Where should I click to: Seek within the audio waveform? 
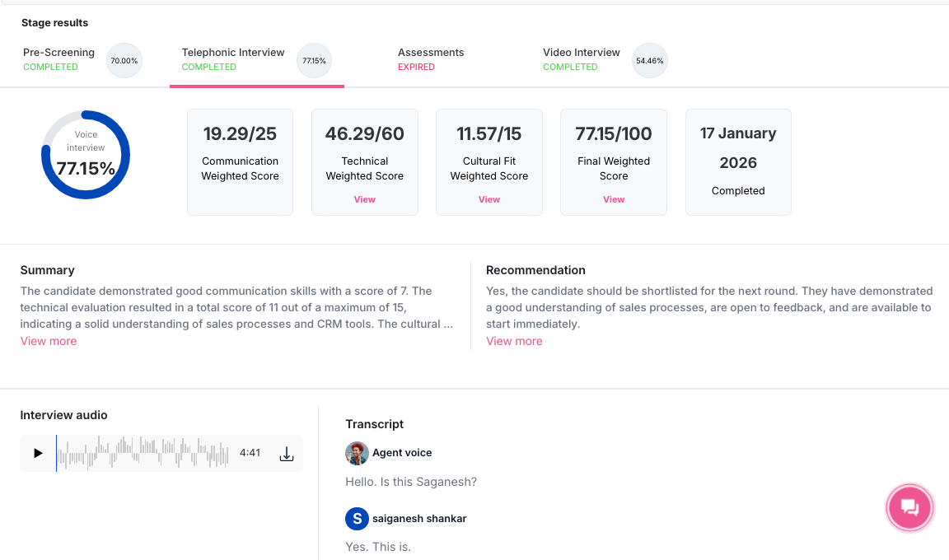[x=144, y=453]
